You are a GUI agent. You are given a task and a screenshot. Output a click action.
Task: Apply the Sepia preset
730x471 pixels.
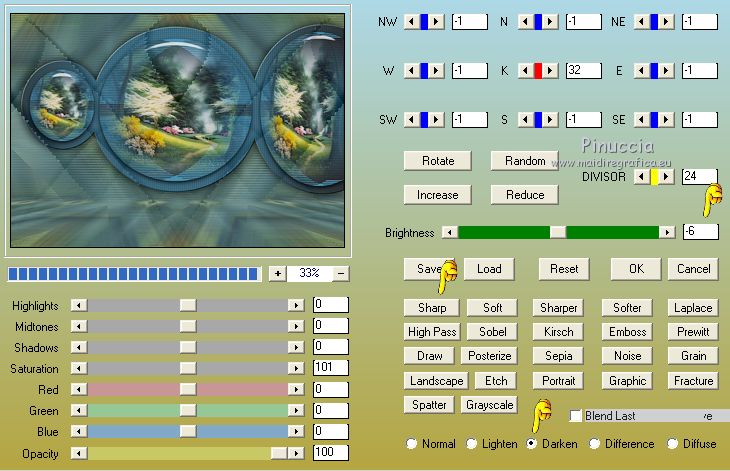coord(558,356)
